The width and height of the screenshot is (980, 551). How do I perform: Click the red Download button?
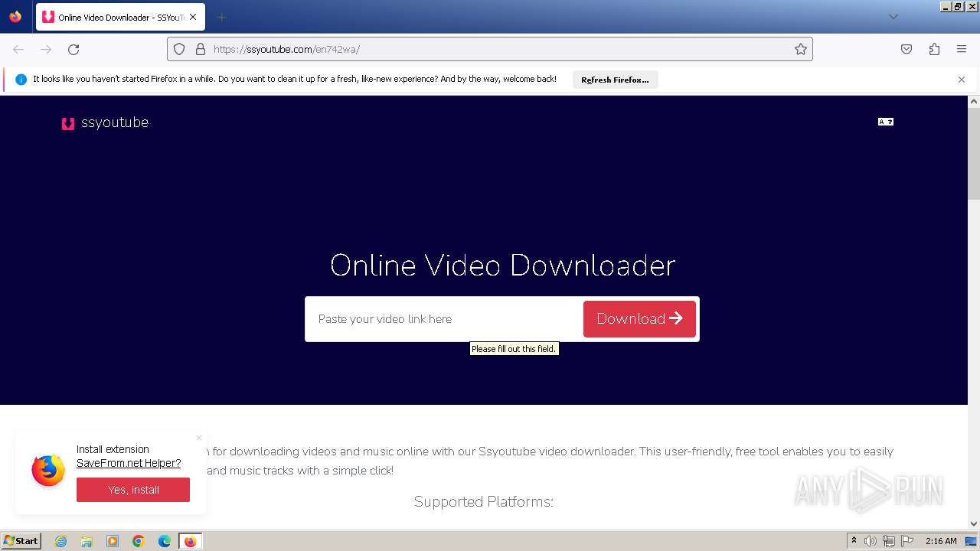[x=639, y=319]
